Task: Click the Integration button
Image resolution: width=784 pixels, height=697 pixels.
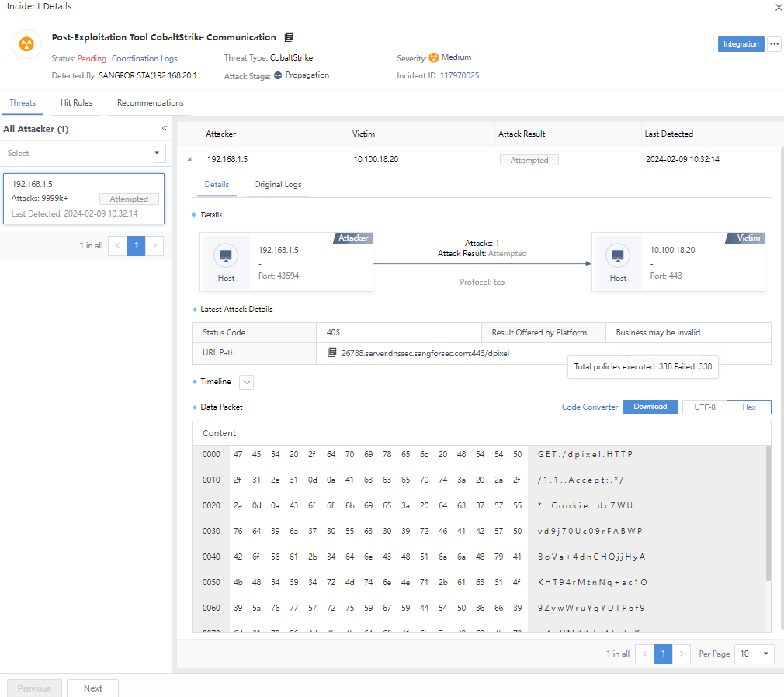Action: coord(741,44)
